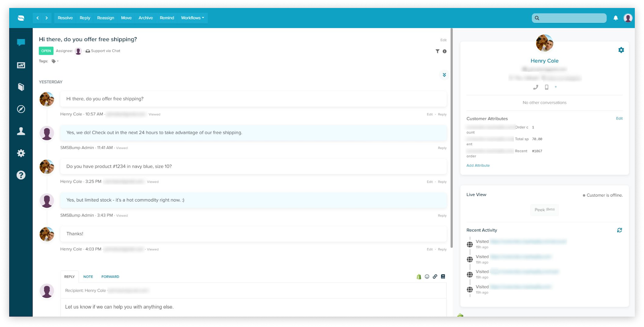This screenshot has width=644, height=327.
Task: Open the settings gear icon in sidebar
Action: [21, 153]
